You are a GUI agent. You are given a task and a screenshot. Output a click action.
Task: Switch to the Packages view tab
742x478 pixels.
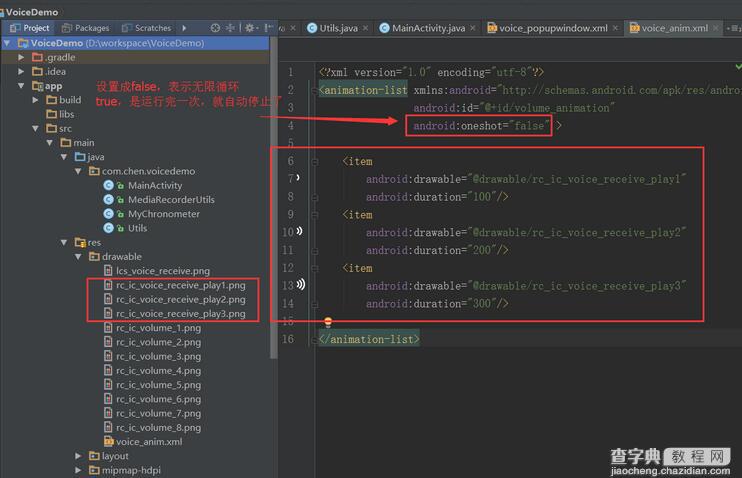(x=86, y=28)
